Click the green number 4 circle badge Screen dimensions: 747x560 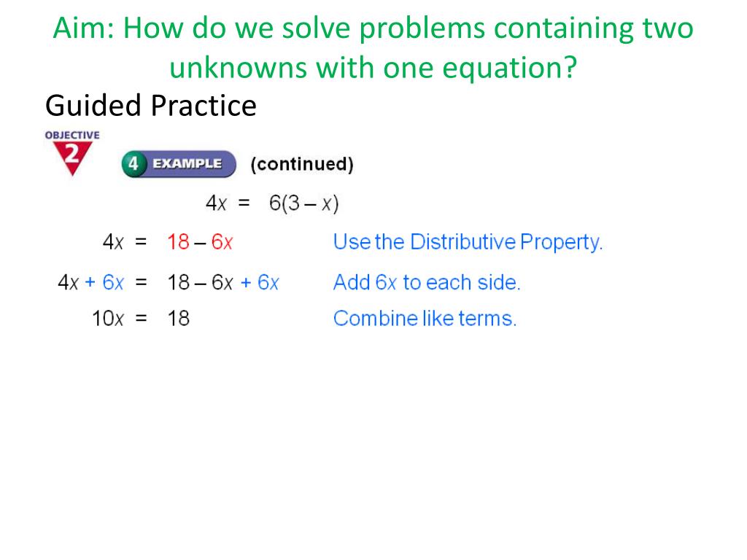click(x=133, y=164)
